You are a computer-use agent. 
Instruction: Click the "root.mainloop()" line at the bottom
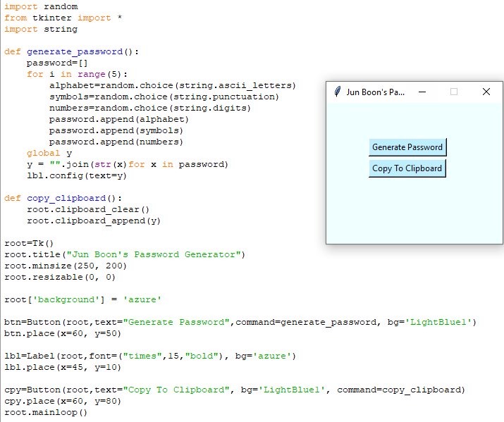coord(46,412)
